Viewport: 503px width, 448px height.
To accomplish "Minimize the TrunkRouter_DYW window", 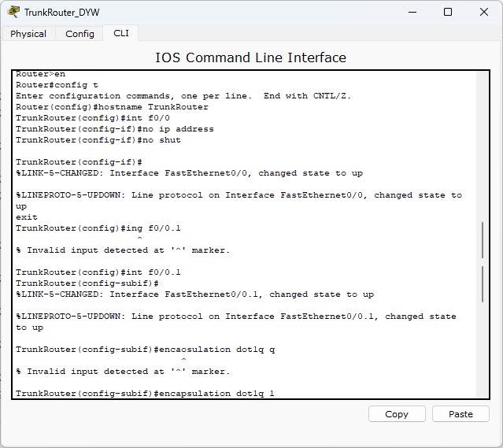I will pos(412,12).
